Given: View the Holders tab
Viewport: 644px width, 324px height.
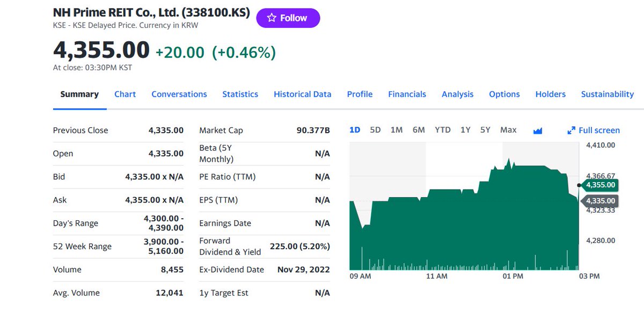Looking at the screenshot, I should click(x=551, y=94).
